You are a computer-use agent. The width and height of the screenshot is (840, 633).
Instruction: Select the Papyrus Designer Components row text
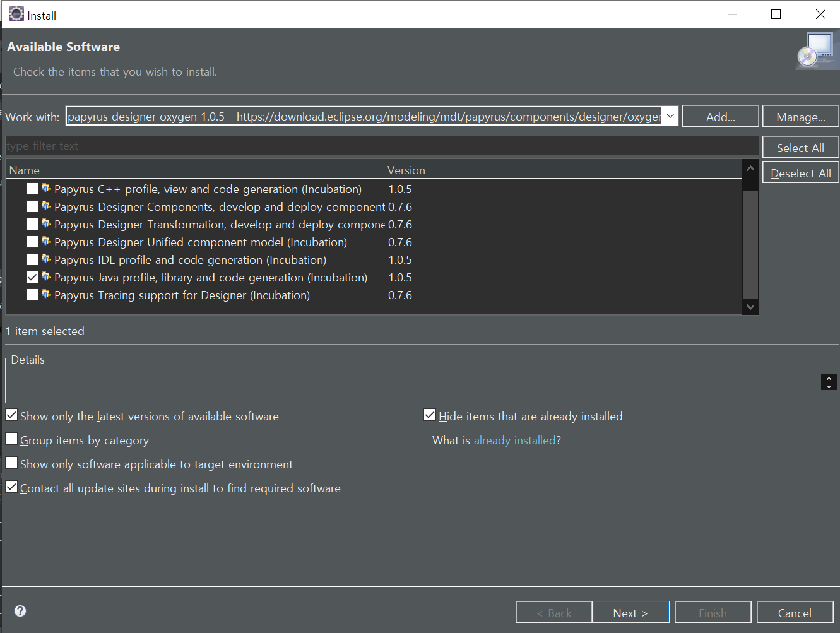coord(219,206)
